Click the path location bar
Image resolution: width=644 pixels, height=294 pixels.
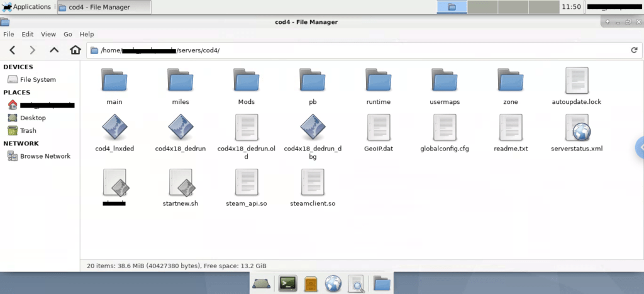click(x=364, y=50)
